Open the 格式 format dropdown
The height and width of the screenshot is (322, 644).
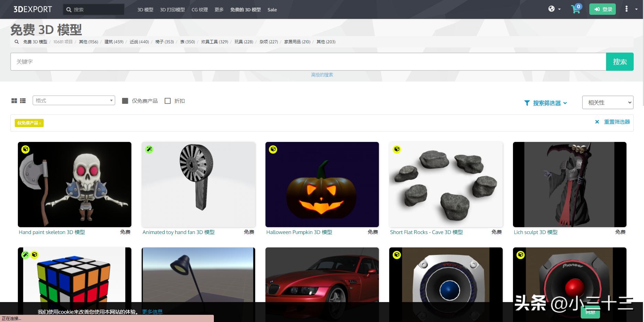(x=74, y=100)
